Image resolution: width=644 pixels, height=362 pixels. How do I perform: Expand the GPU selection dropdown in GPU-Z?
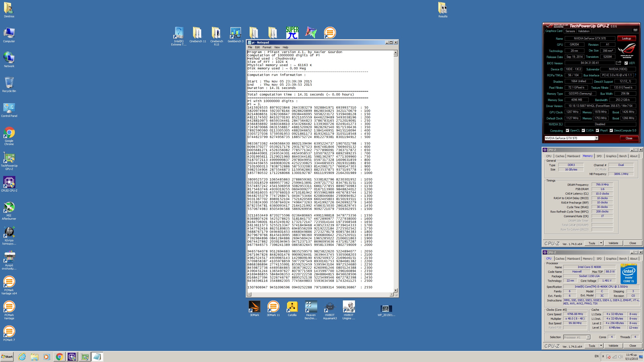(596, 138)
